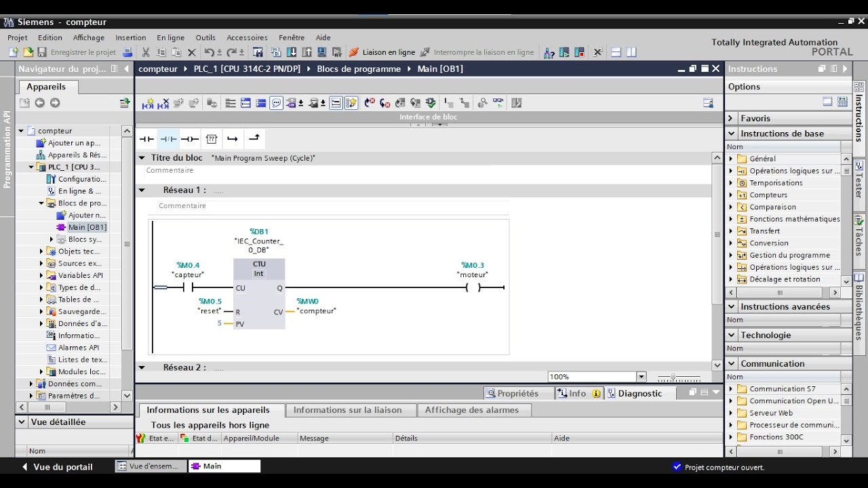Viewport: 868px width, 488px height.
Task: Click insert network icon in editor toolbar
Action: tap(149, 103)
